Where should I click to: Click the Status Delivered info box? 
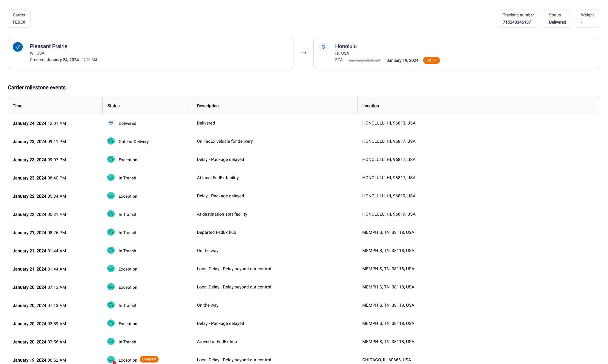pyautogui.click(x=557, y=19)
